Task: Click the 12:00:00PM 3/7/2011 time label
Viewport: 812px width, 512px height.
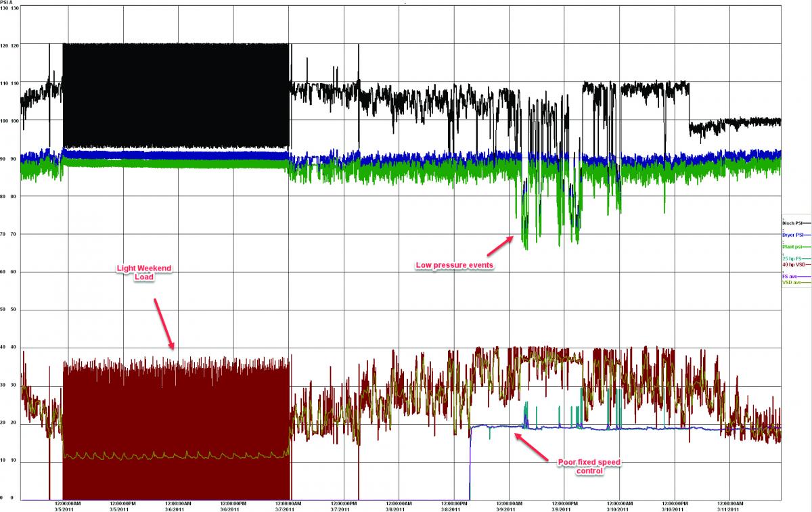Action: (x=344, y=506)
